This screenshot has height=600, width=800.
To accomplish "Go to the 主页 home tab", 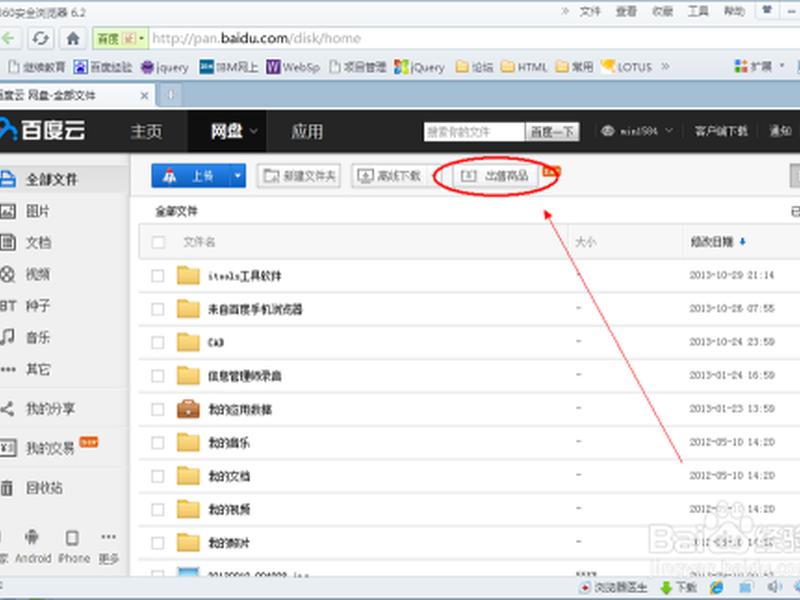I will tap(146, 132).
